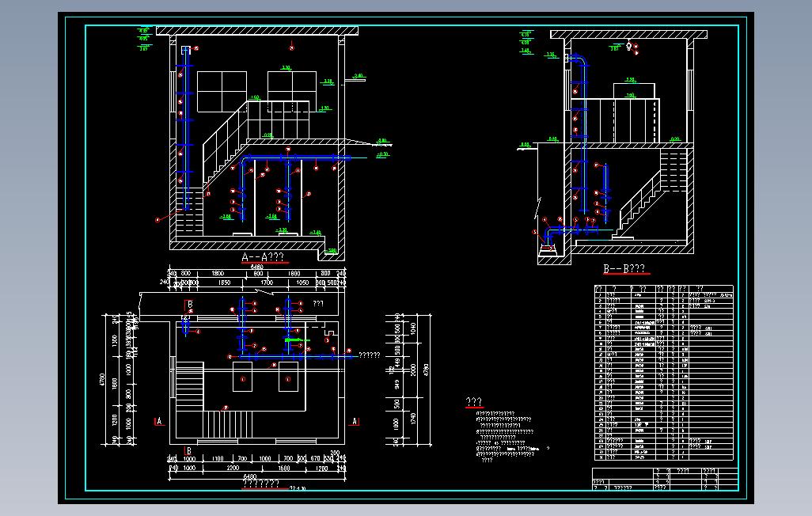Click the 4780 overall dimension left of the plan
This screenshot has width=812, height=516.
tap(102, 380)
